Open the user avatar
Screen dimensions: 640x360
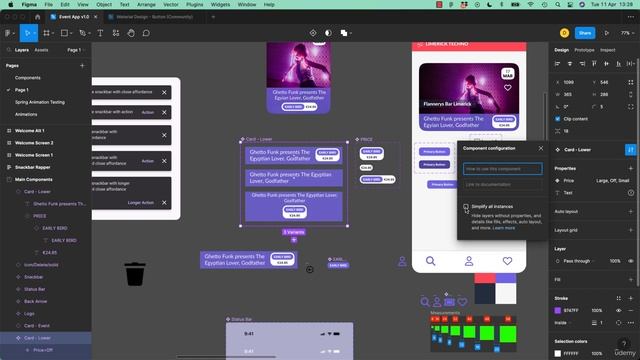tap(564, 33)
